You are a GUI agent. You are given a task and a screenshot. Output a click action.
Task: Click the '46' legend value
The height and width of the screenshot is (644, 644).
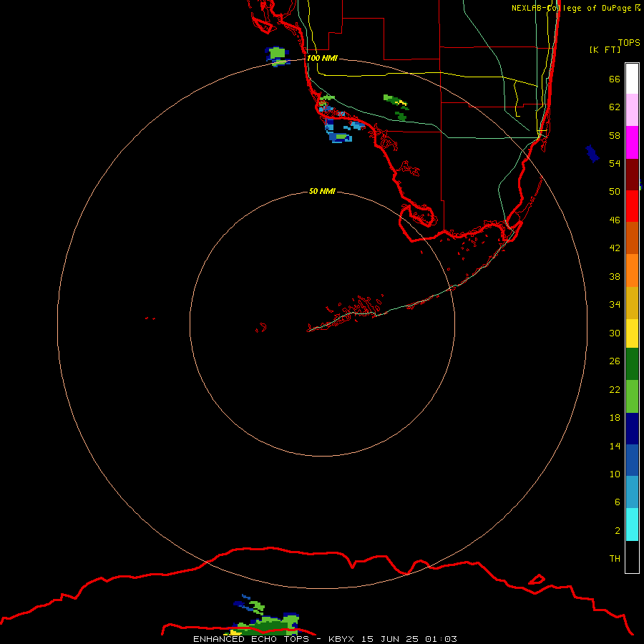tap(615, 220)
